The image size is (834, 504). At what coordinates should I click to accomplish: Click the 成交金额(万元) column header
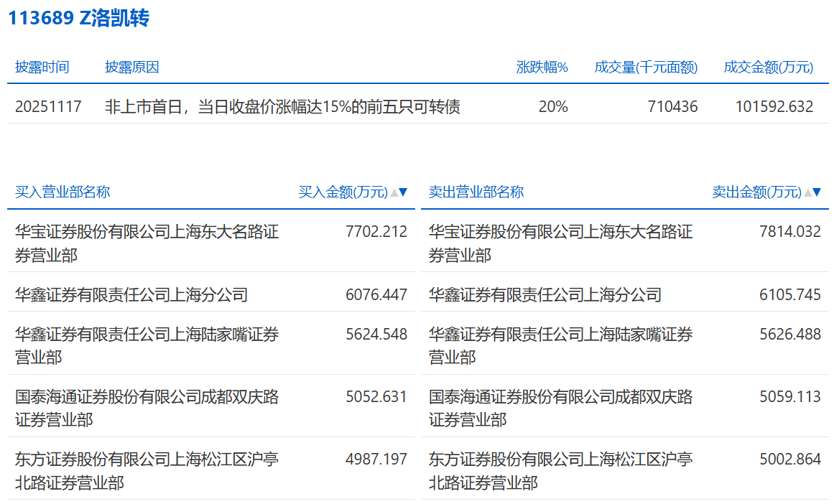769,67
